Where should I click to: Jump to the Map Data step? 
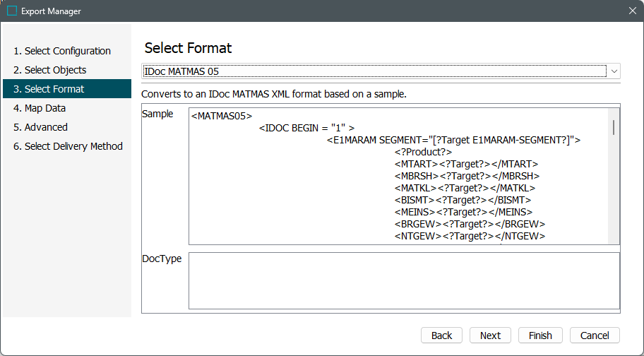40,108
